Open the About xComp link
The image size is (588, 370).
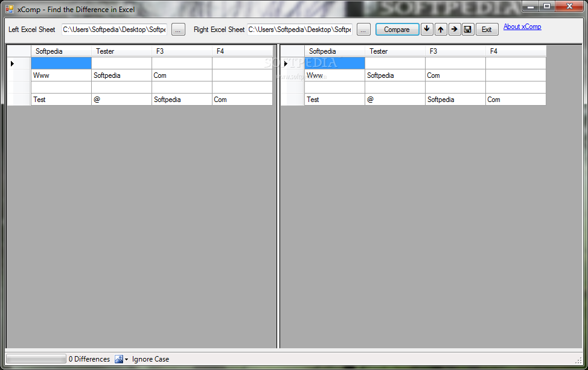522,27
